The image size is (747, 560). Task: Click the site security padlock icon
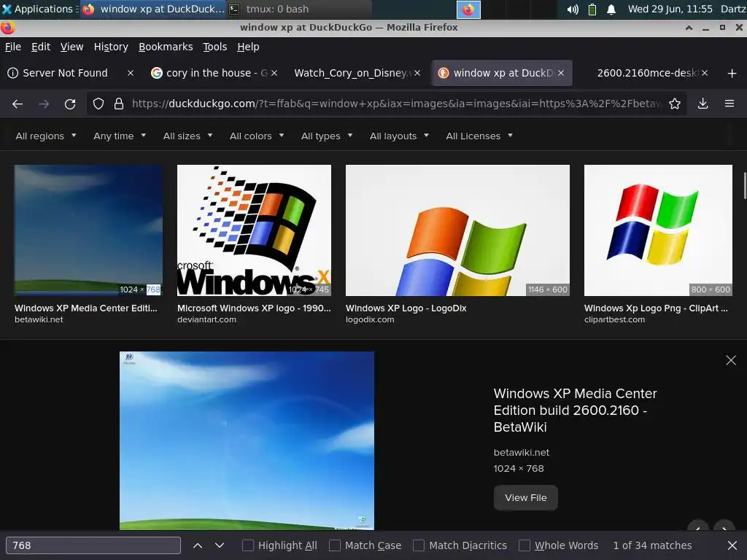119,104
